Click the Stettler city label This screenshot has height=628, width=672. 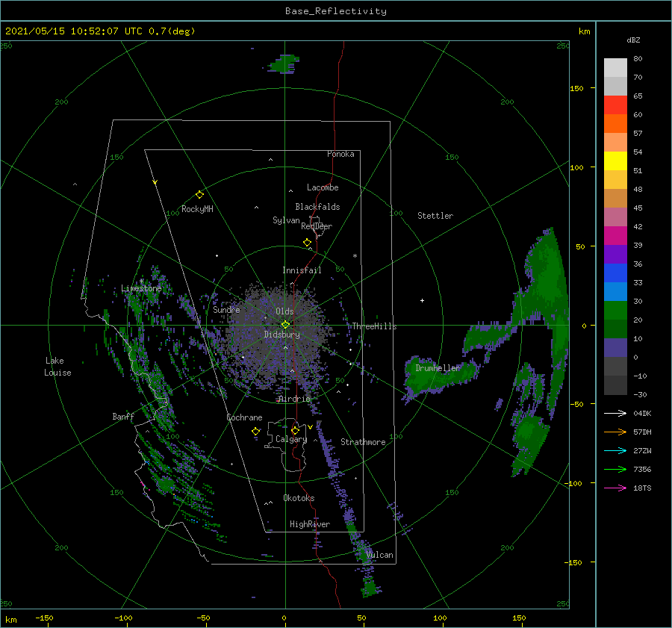[x=435, y=216]
